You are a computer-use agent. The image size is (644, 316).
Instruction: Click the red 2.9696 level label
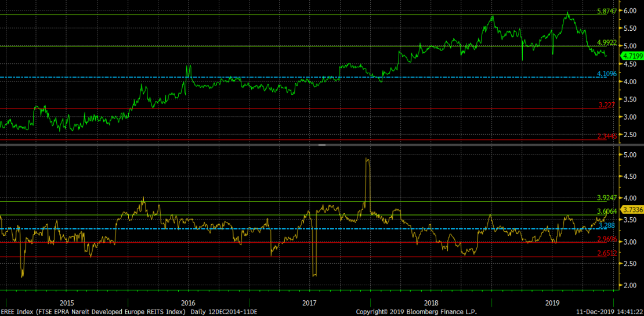click(x=607, y=239)
